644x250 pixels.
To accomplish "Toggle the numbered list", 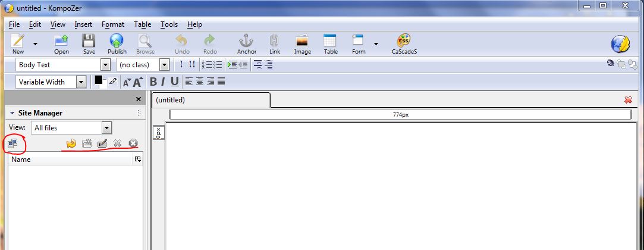I will pyautogui.click(x=207, y=64).
